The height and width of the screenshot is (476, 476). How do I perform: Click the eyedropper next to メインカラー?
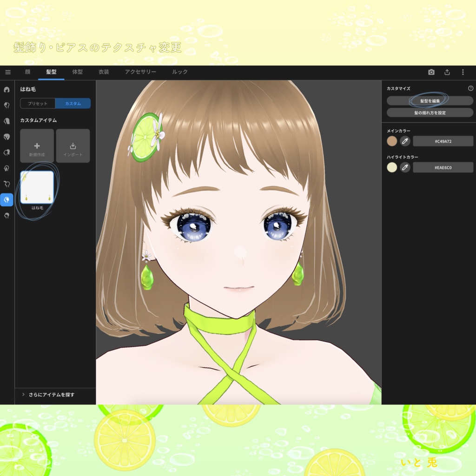(x=405, y=141)
